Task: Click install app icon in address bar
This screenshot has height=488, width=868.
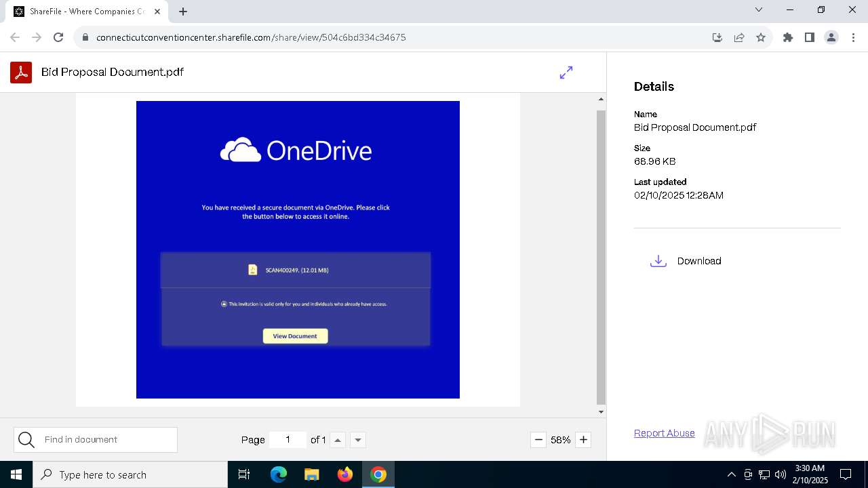Action: point(717,37)
